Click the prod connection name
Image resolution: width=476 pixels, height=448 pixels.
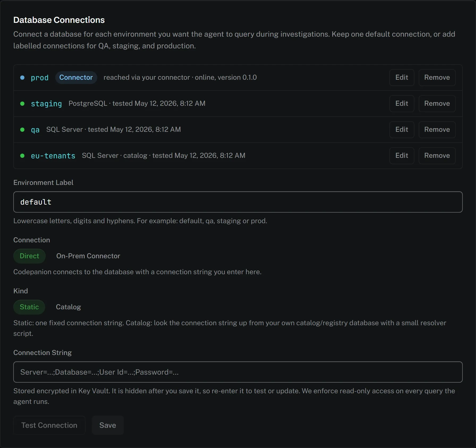40,78
